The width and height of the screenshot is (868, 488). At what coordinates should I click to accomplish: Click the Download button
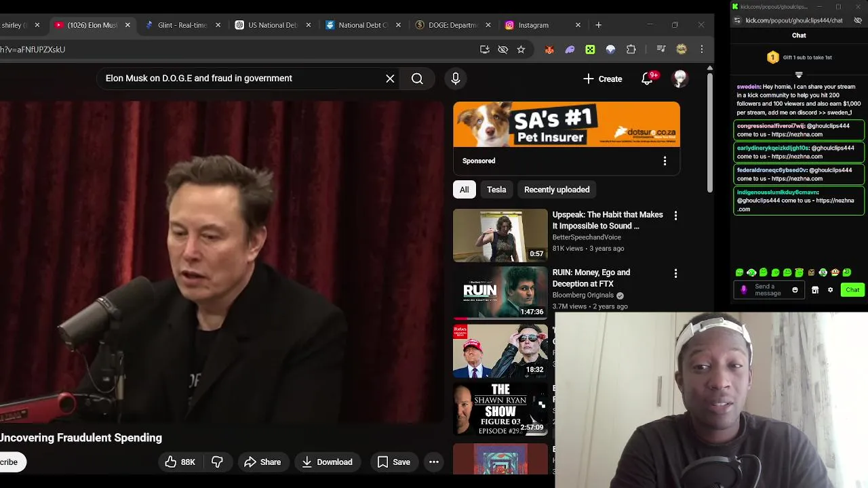(328, 462)
